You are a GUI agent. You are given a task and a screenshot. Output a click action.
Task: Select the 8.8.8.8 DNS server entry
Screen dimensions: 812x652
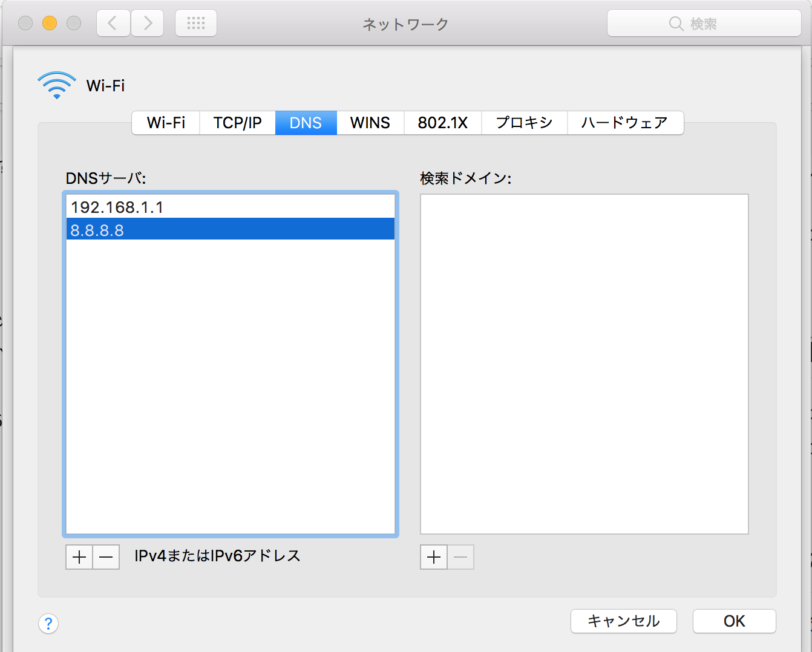[x=230, y=229]
